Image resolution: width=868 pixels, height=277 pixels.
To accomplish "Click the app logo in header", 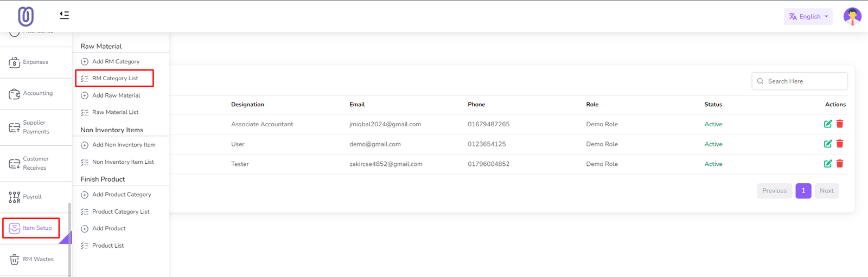I will point(25,16).
